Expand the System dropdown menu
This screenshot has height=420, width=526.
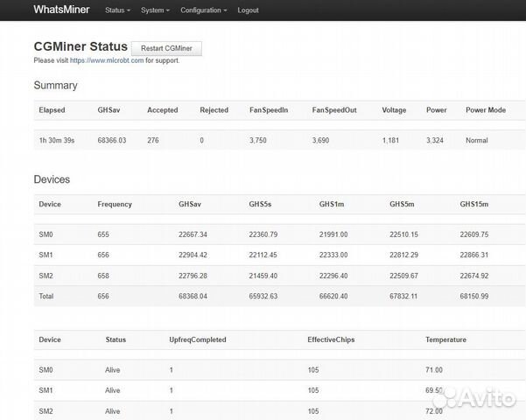pyautogui.click(x=154, y=10)
